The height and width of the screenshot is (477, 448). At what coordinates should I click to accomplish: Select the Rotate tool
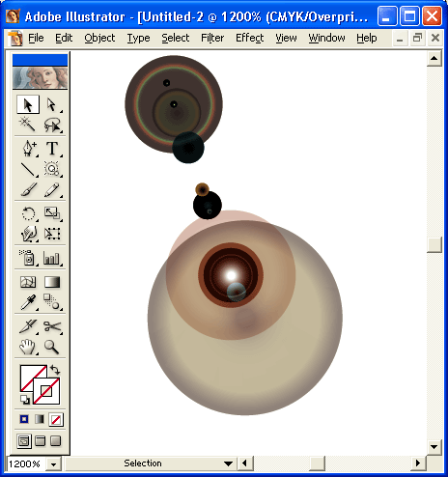click(28, 213)
